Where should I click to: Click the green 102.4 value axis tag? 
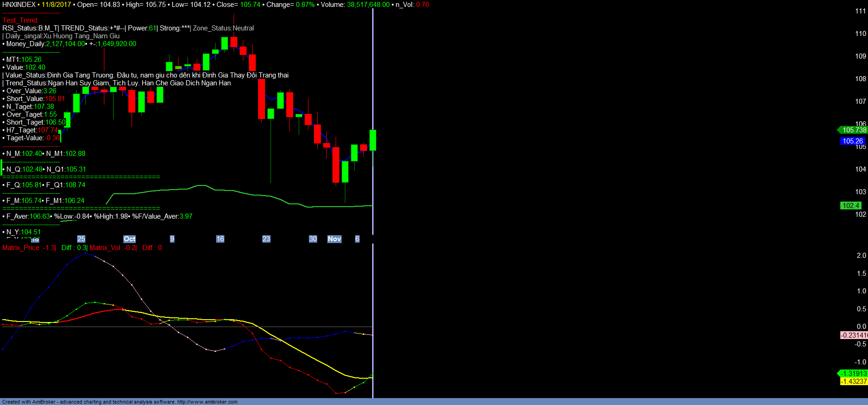click(850, 206)
